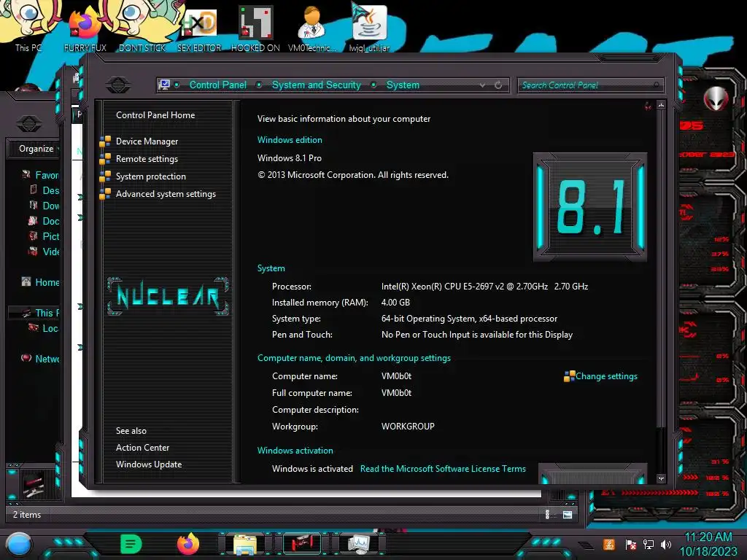Screen dimensions: 747x560
Task: Select Documents in Explorer navigation pane
Action: click(x=50, y=221)
